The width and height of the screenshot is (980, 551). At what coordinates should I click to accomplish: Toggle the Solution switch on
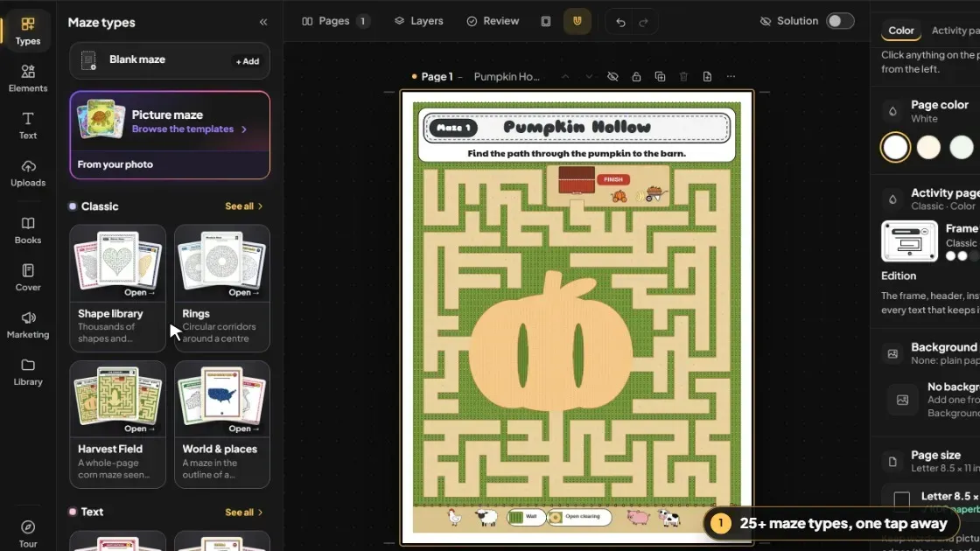[x=840, y=21]
